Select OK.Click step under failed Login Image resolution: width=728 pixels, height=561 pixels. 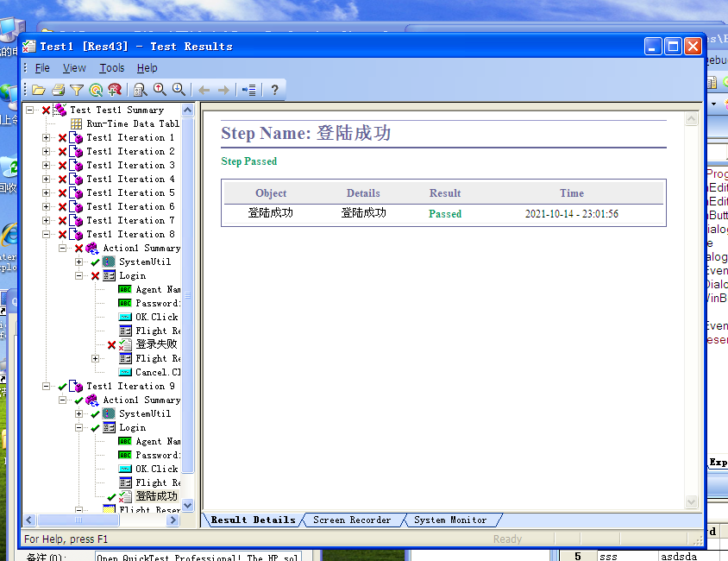tap(157, 318)
